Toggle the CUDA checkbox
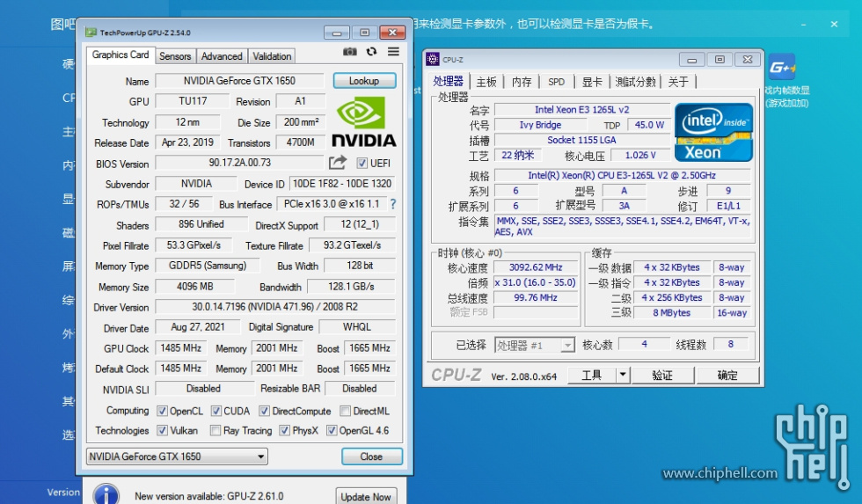 (x=216, y=411)
